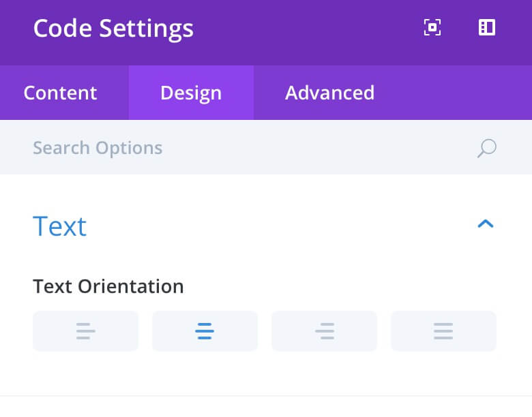Click the blank area below orientation buttons

pos(265,373)
